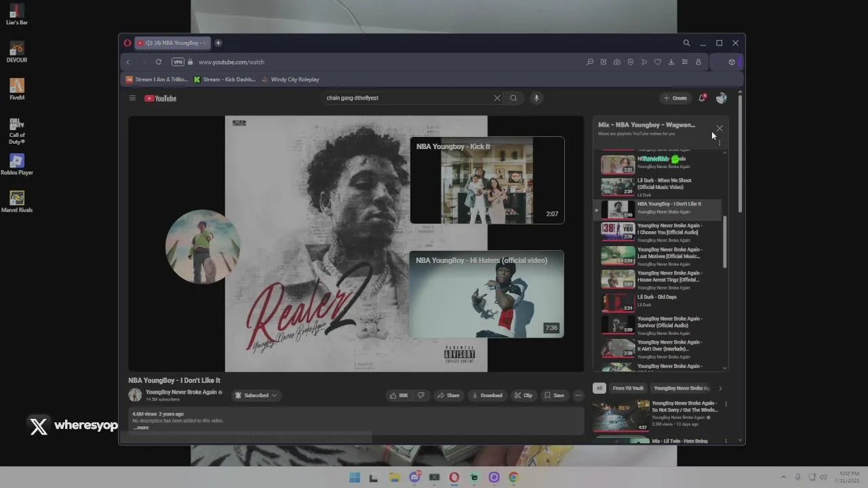868x488 pixels.
Task: Click the round channel watermark on video
Action: click(203, 247)
